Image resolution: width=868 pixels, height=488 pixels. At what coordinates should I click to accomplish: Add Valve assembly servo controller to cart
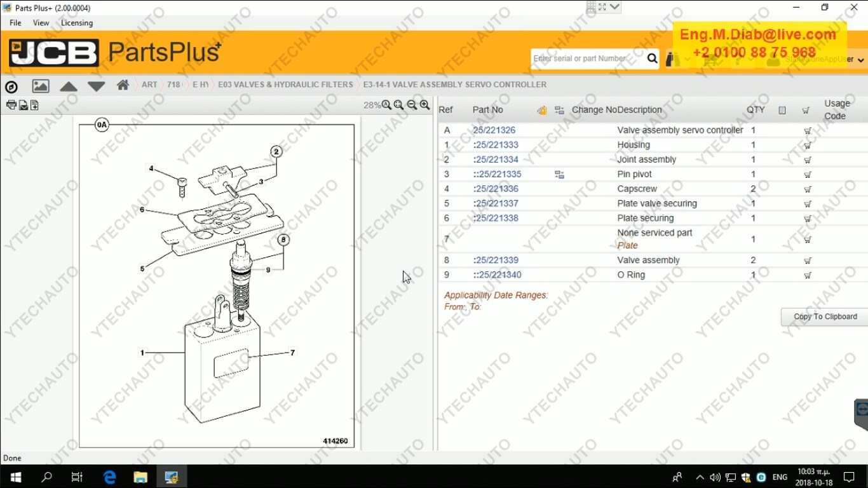point(808,131)
